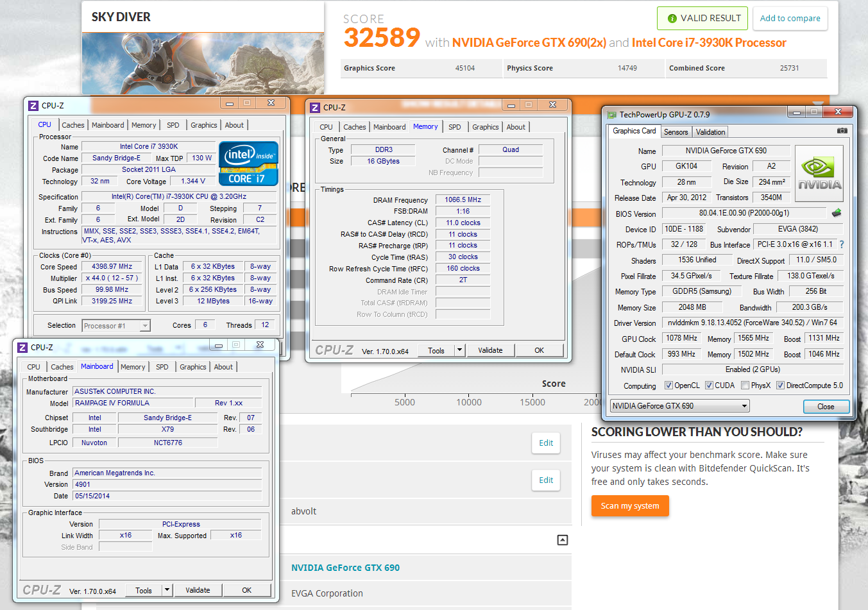Click the collapse arrow icon near abvolt
This screenshot has width=868, height=610.
(563, 540)
